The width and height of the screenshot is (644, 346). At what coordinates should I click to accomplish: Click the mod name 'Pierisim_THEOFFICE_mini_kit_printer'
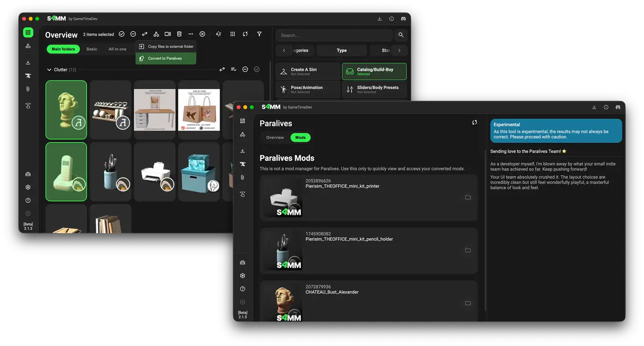342,186
